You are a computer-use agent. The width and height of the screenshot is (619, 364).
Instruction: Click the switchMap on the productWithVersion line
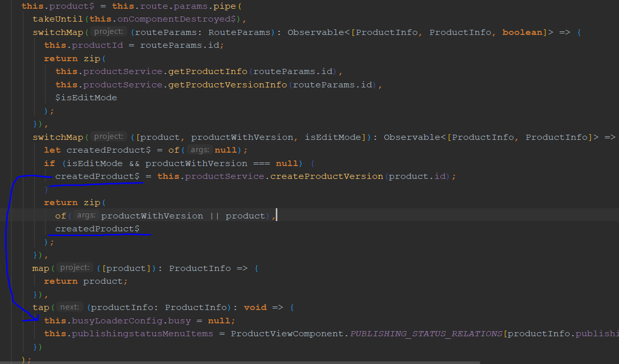[58, 137]
